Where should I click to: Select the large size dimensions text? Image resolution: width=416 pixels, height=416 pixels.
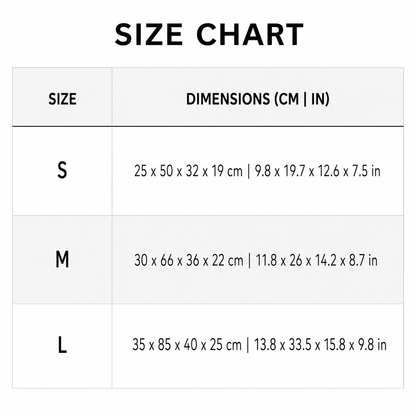259,344
